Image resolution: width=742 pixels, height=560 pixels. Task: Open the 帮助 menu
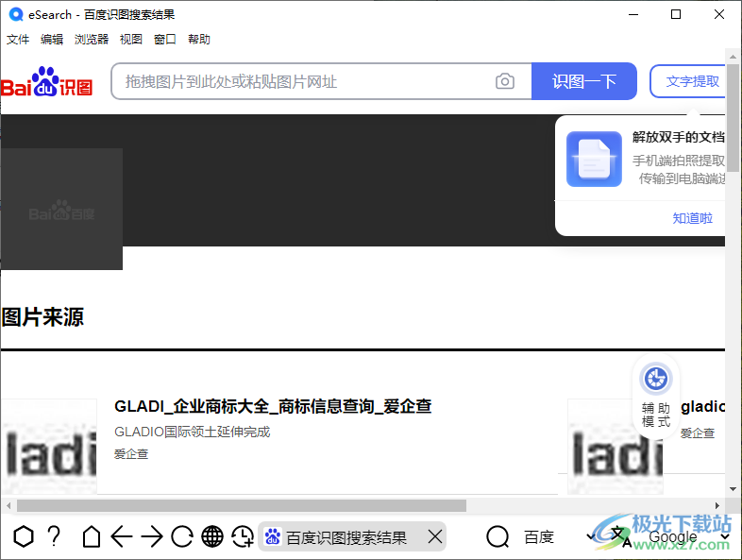[199, 40]
